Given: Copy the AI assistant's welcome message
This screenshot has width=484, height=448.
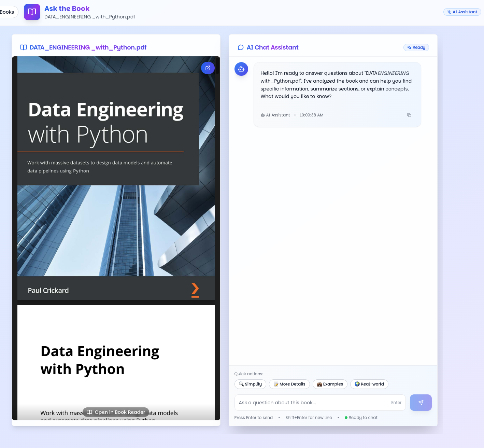Looking at the screenshot, I should [x=409, y=115].
